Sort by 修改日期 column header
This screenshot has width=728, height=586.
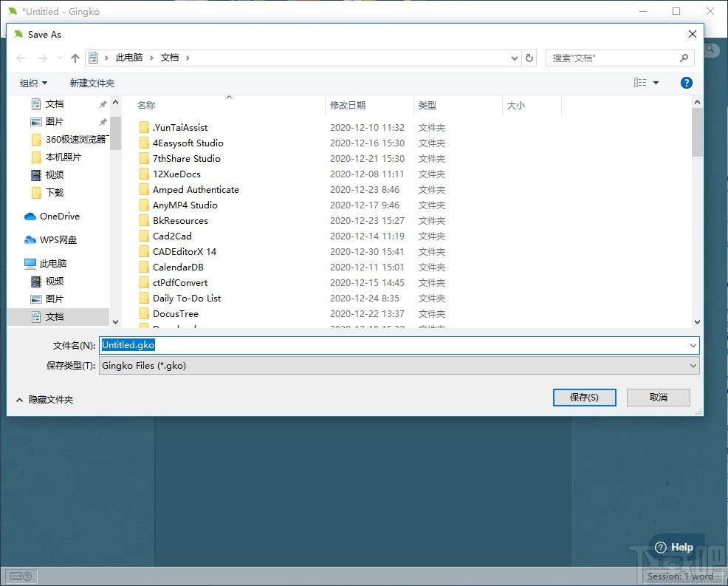(348, 106)
